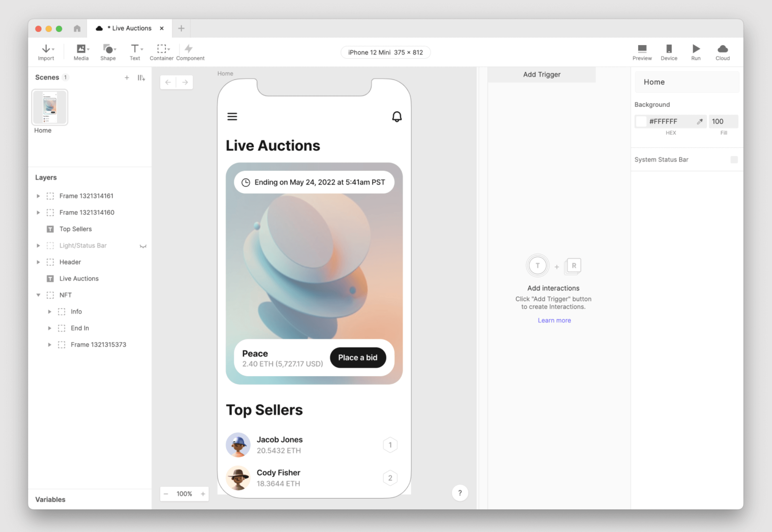Click Cody Fisher avatar
This screenshot has width=772, height=532.
(x=238, y=478)
